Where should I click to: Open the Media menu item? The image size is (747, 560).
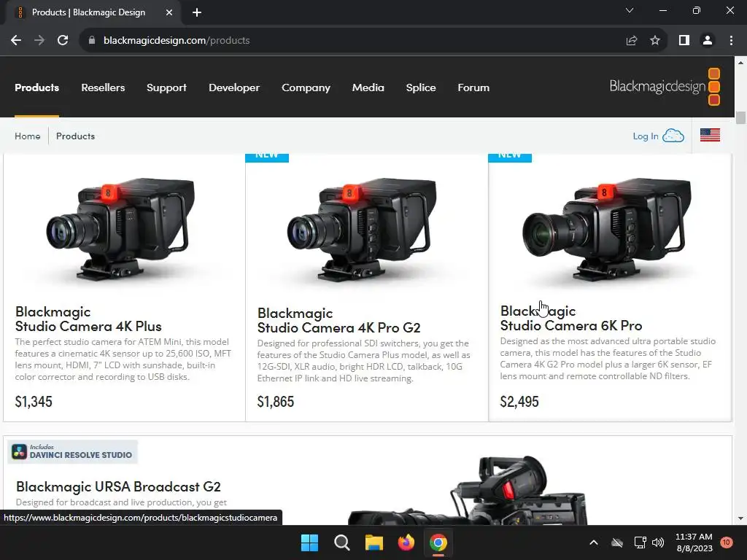368,87
